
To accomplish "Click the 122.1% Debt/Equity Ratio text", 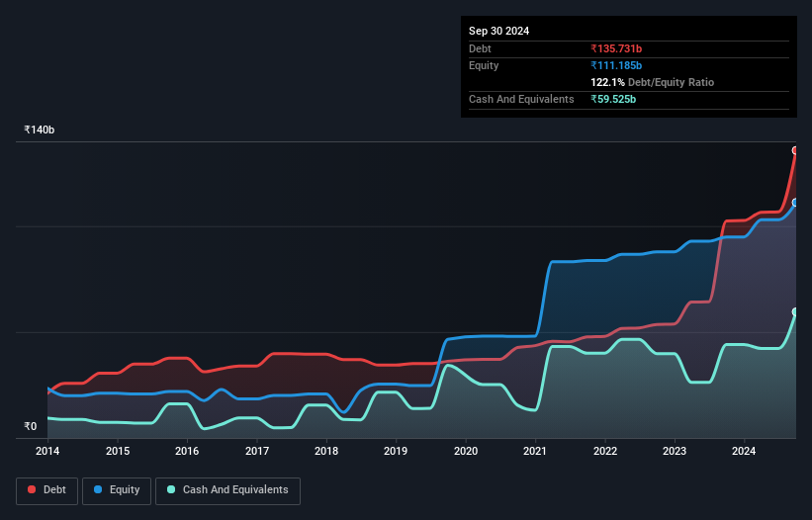I will click(x=652, y=82).
